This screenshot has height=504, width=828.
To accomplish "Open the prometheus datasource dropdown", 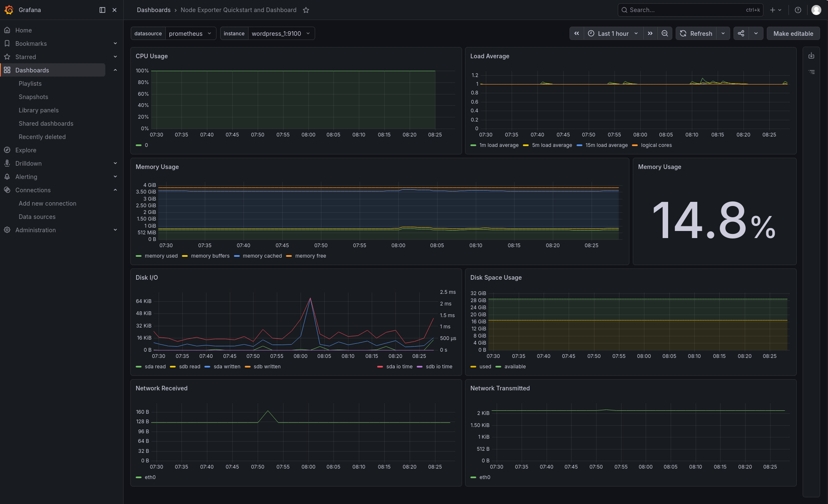I will 191,34.
